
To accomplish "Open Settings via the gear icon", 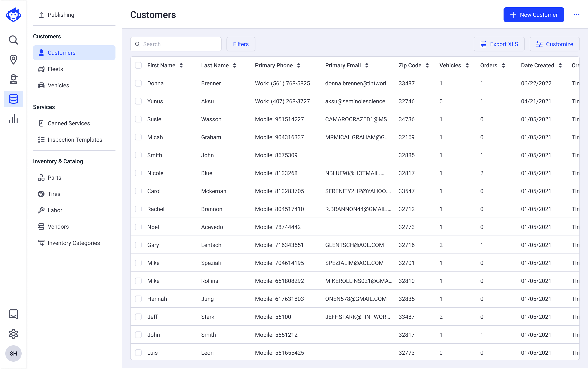I will point(13,334).
